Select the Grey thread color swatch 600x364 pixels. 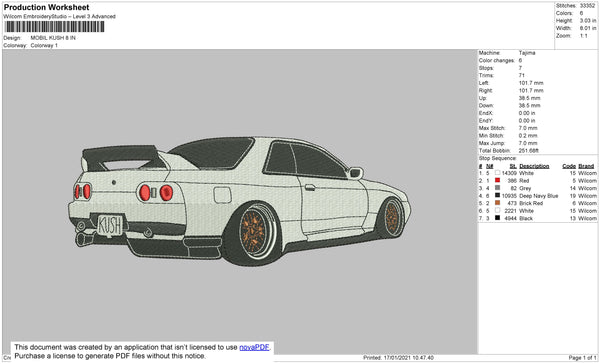pos(497,188)
